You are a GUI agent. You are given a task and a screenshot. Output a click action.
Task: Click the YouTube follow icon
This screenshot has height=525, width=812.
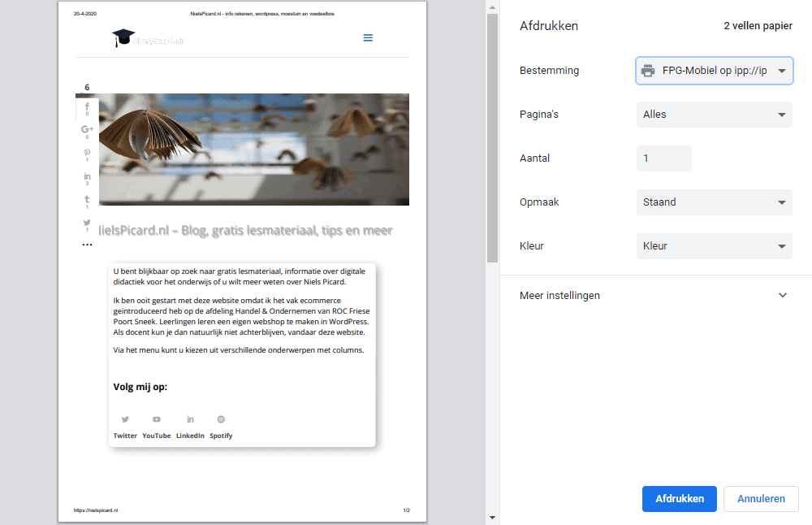156,419
